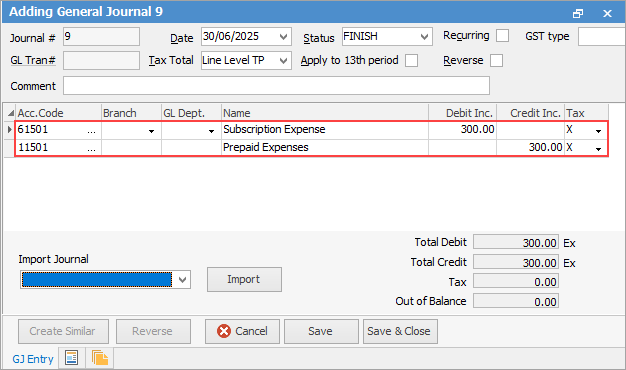Click the restore window icon in title bar
Viewport: 626px width, 370px height.
click(x=578, y=14)
